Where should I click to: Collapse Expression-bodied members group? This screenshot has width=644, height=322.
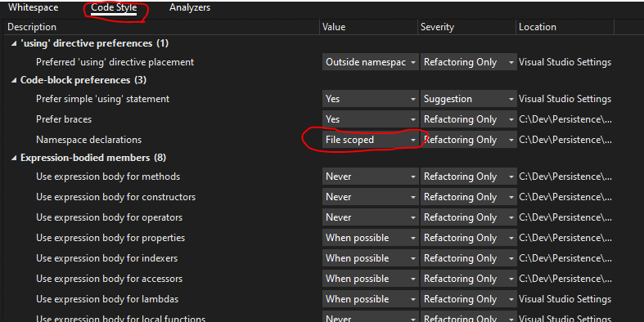click(x=14, y=158)
